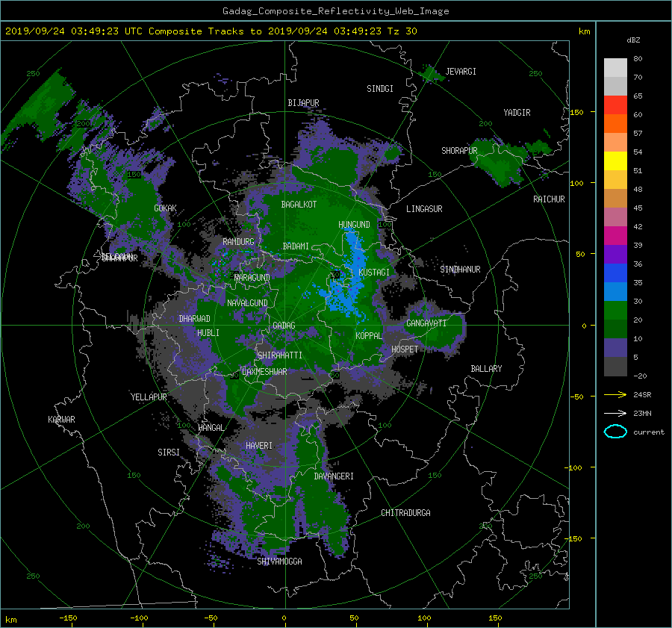Click the YELLAPUR town label

coord(149,397)
